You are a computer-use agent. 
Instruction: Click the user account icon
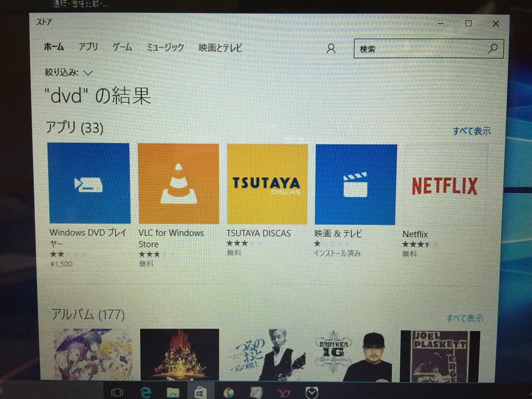point(331,49)
